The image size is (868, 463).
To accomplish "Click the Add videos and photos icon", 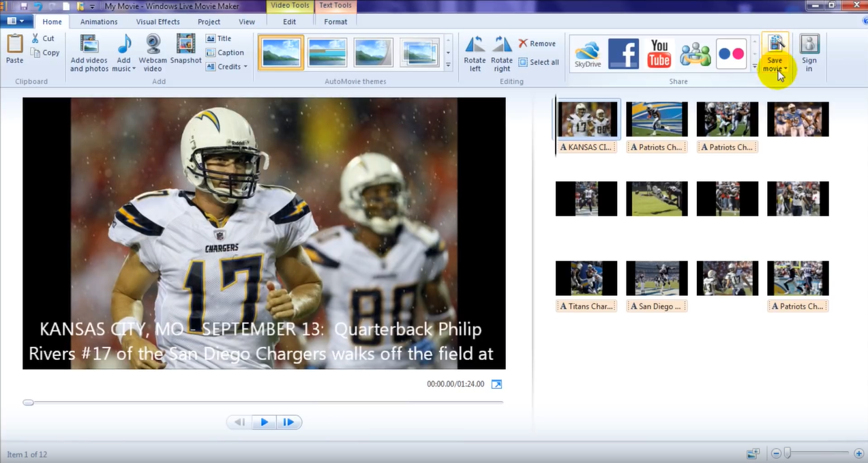I will (89, 45).
